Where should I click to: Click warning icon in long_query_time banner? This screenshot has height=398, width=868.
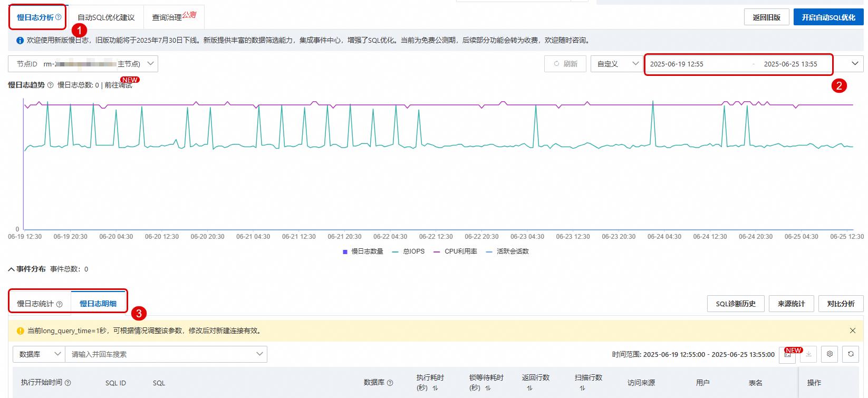point(21,331)
